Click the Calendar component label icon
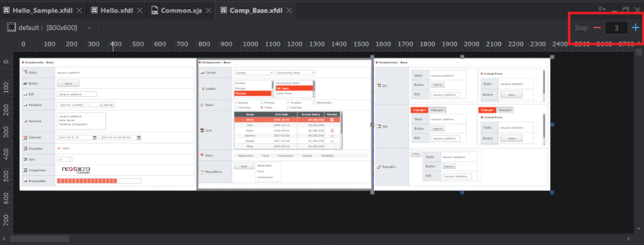 (x=25, y=138)
